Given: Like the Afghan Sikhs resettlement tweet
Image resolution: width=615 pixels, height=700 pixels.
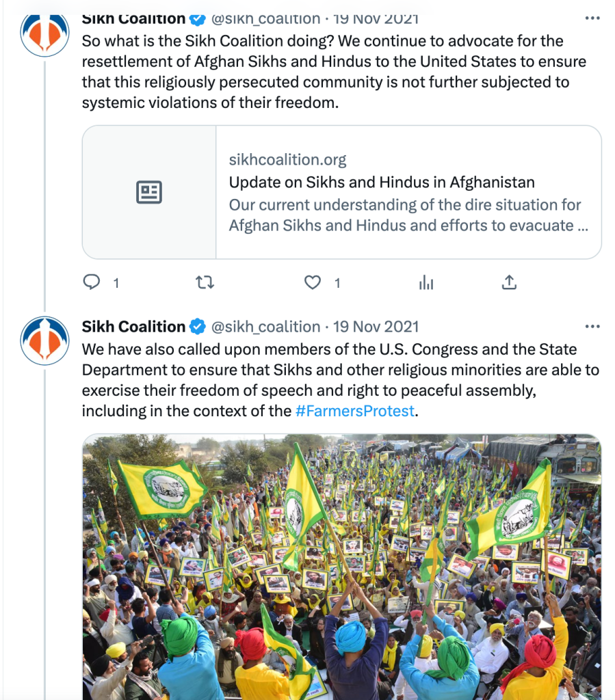Looking at the screenshot, I should click(313, 282).
